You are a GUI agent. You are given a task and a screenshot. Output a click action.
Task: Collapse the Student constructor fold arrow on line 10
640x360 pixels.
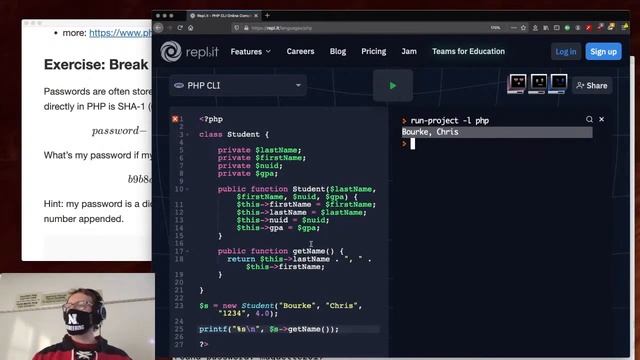pos(187,189)
